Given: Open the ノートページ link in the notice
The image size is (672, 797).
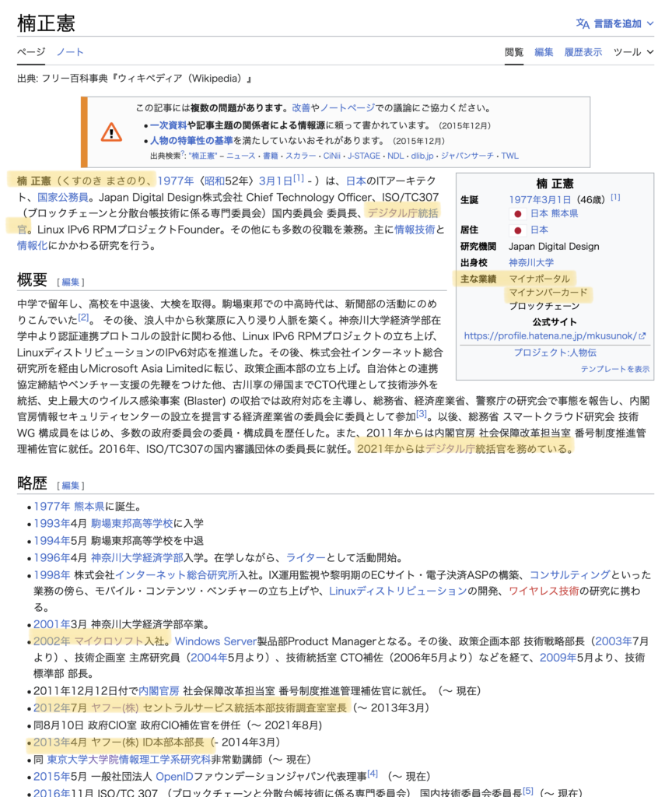Looking at the screenshot, I should click(348, 107).
